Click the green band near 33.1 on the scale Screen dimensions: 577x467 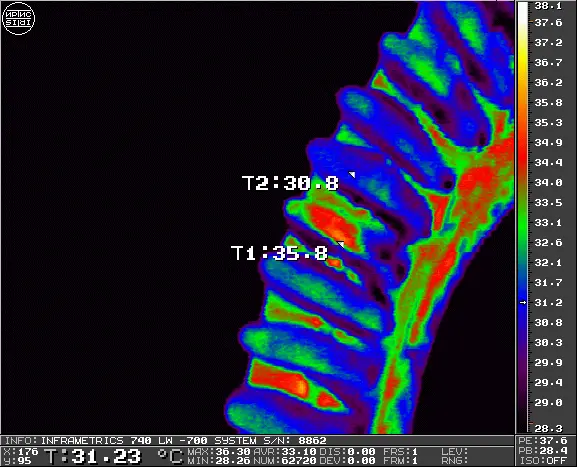point(523,223)
